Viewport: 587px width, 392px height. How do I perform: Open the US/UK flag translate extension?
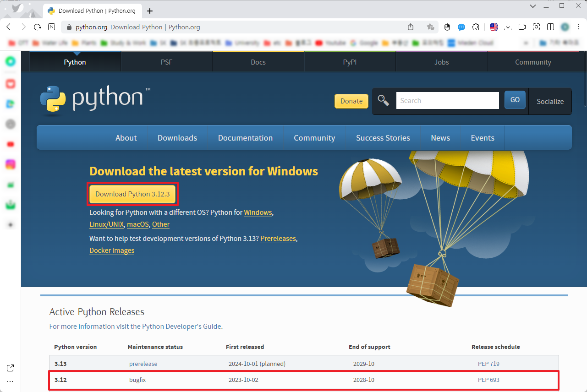pyautogui.click(x=494, y=27)
